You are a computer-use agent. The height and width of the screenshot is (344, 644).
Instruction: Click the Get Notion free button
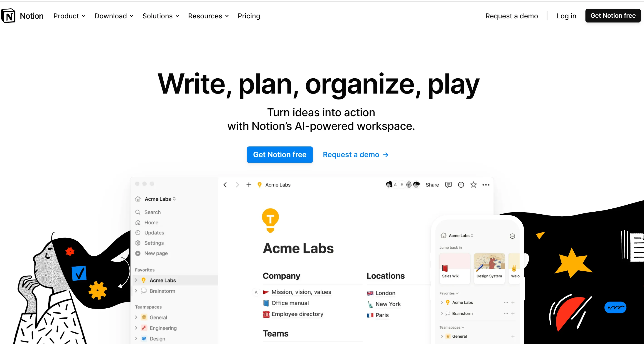pyautogui.click(x=279, y=154)
